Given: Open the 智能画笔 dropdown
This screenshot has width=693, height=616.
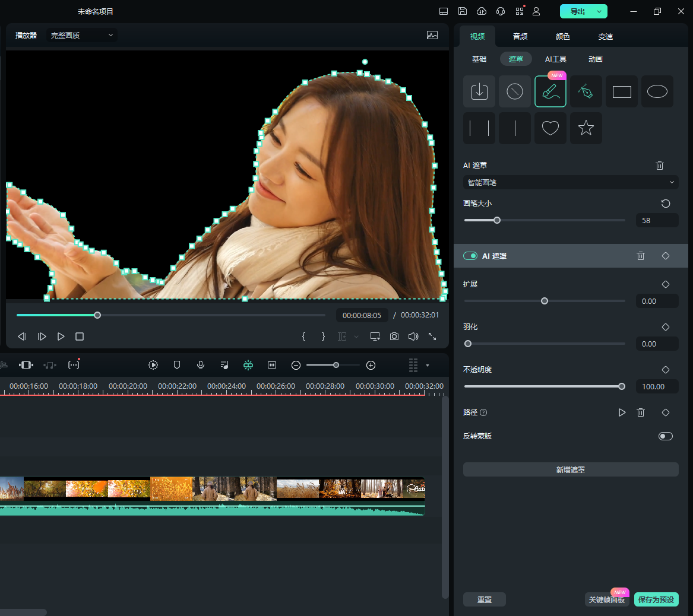Looking at the screenshot, I should pyautogui.click(x=570, y=183).
